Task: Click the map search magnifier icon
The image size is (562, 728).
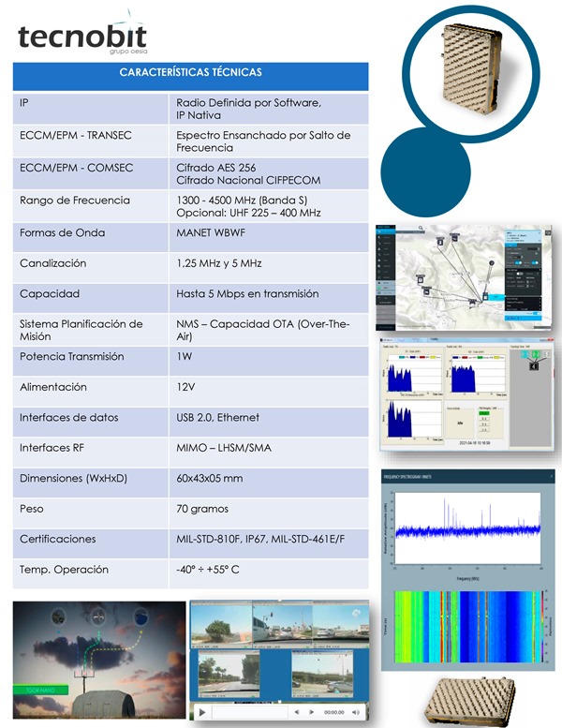Action: pyautogui.click(x=422, y=228)
